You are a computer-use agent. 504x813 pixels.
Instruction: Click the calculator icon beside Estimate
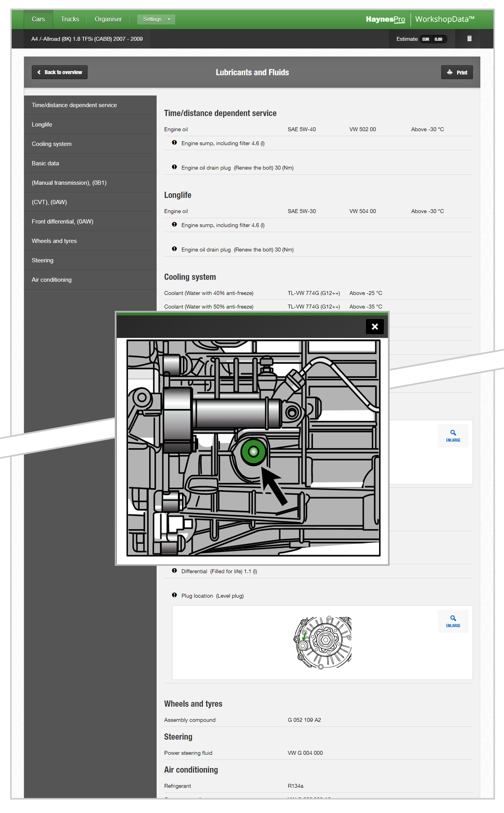(469, 39)
